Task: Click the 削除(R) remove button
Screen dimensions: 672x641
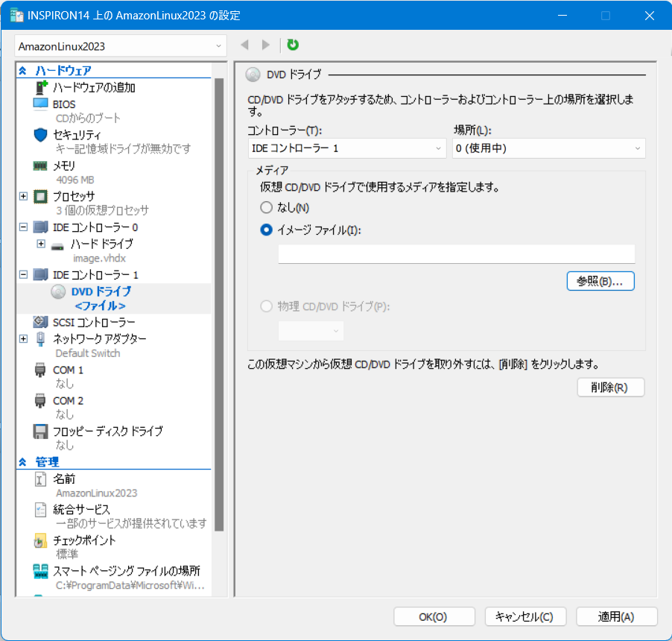Action: [610, 388]
